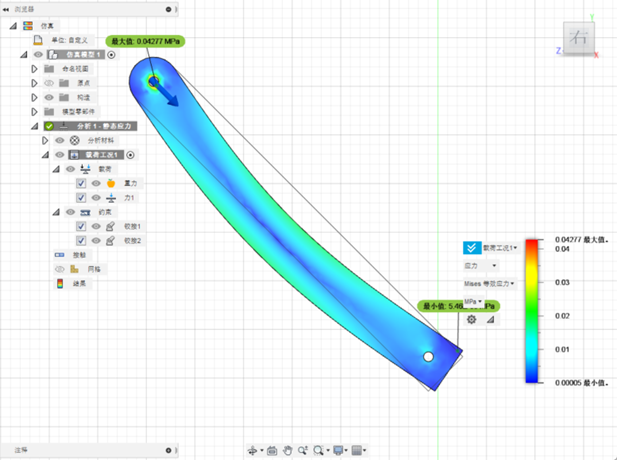Image resolution: width=617 pixels, height=460 pixels.
Task: Click the rainbow stress color legend bar
Action: (534, 310)
